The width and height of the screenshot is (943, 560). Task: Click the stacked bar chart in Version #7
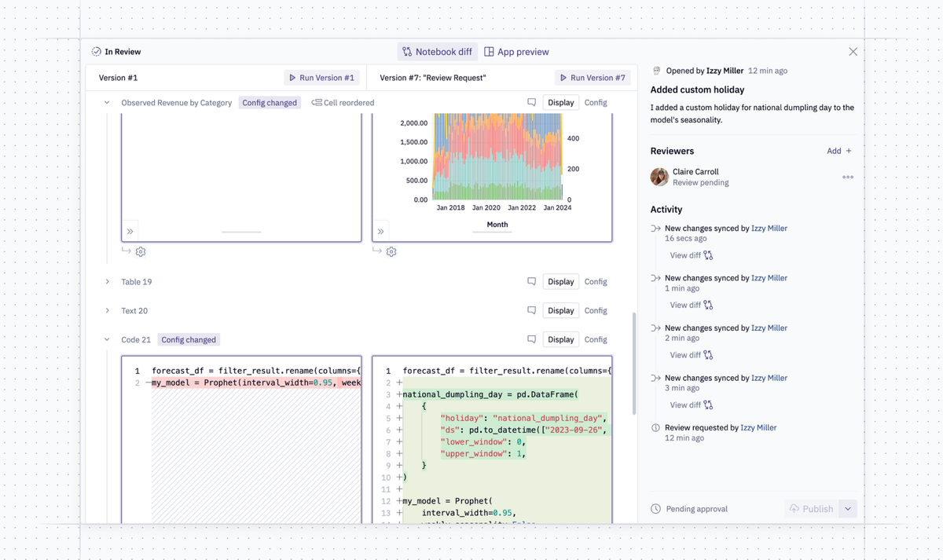click(497, 156)
